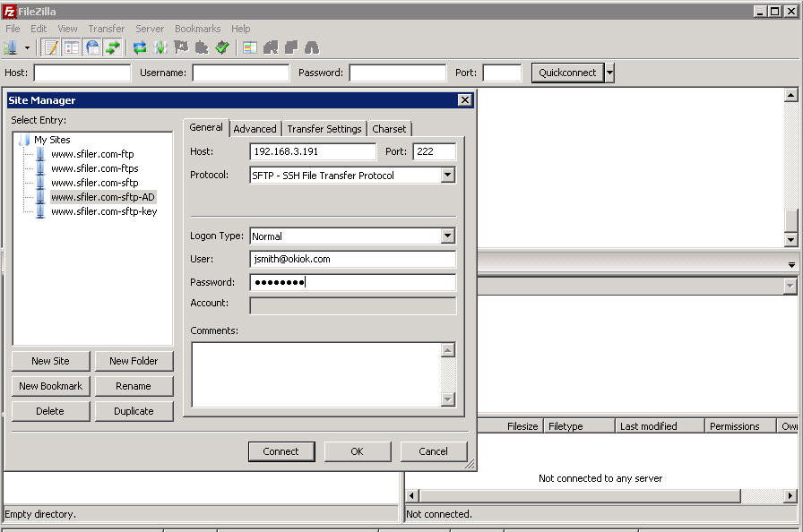Click the Rename button
803x532 pixels.
point(134,386)
